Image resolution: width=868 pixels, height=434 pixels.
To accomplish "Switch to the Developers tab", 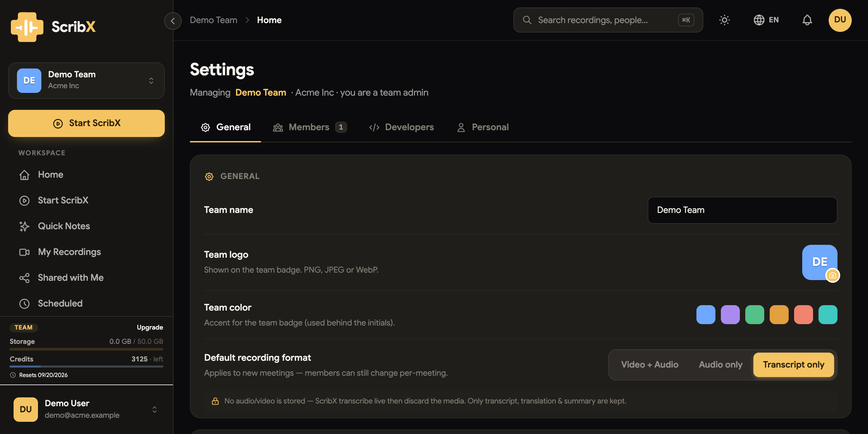I will tap(401, 127).
